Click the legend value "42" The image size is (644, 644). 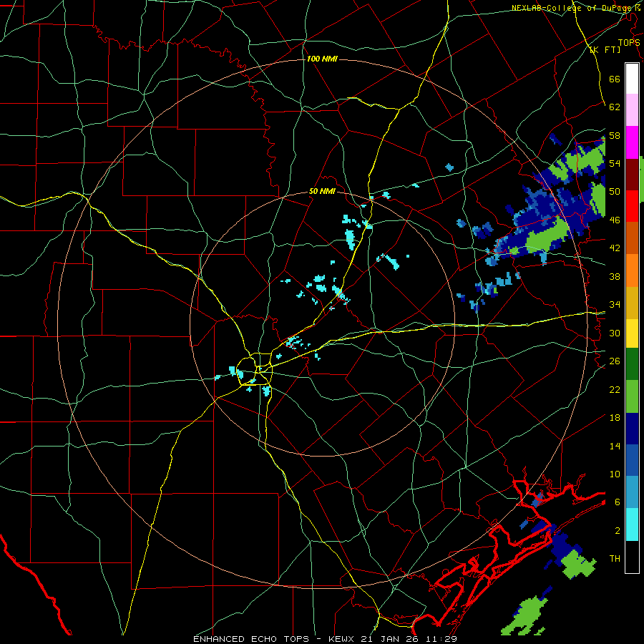[615, 248]
